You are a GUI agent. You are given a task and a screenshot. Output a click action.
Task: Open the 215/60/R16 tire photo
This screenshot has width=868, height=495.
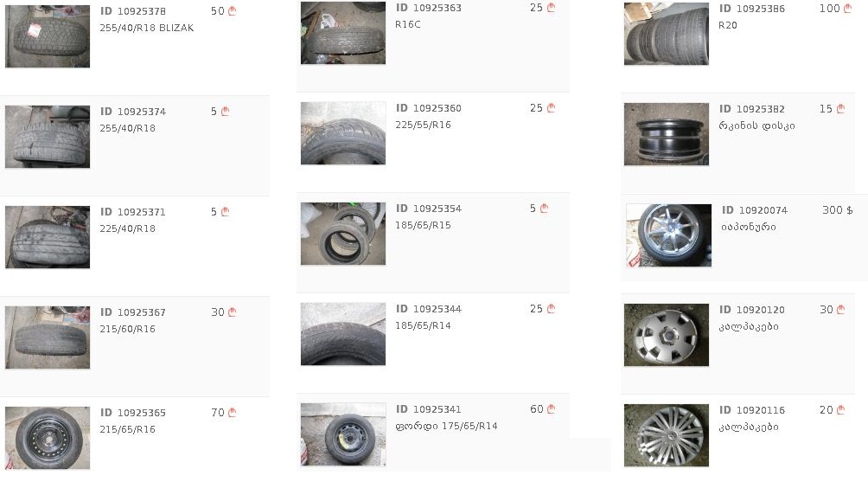coord(48,337)
